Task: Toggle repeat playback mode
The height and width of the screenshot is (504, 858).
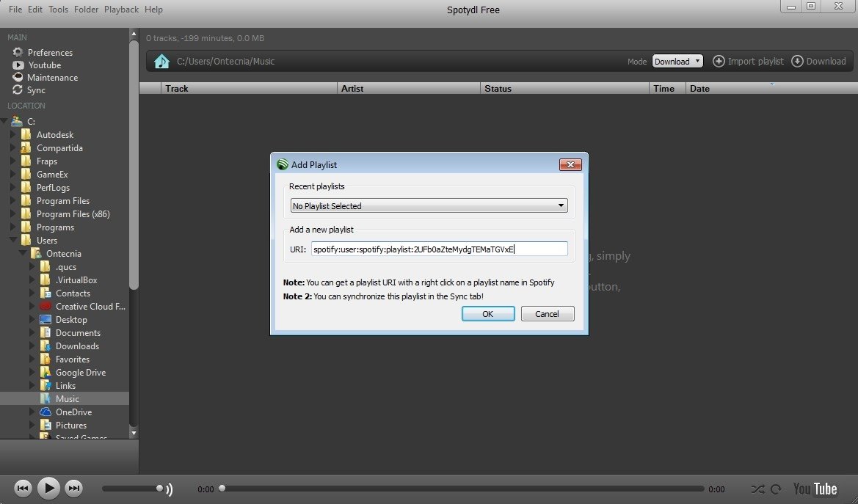Action: tap(777, 489)
